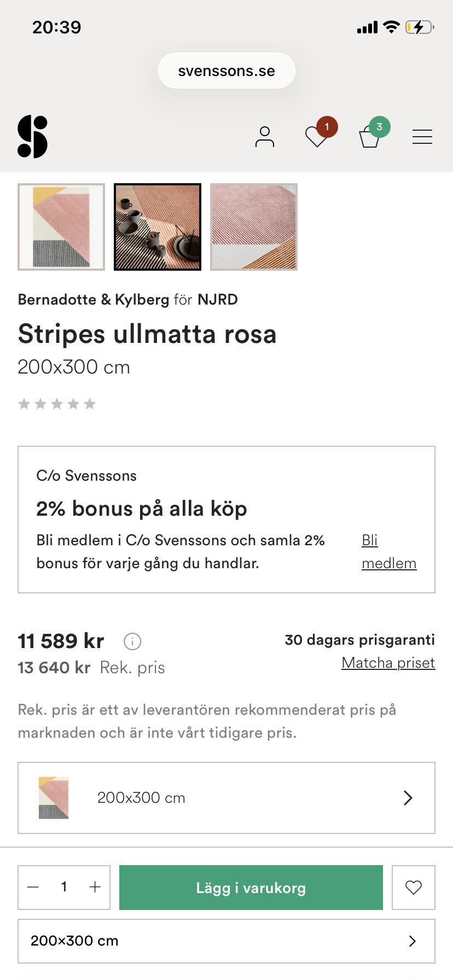
Task: Increase quantity with plus button
Action: click(x=95, y=887)
